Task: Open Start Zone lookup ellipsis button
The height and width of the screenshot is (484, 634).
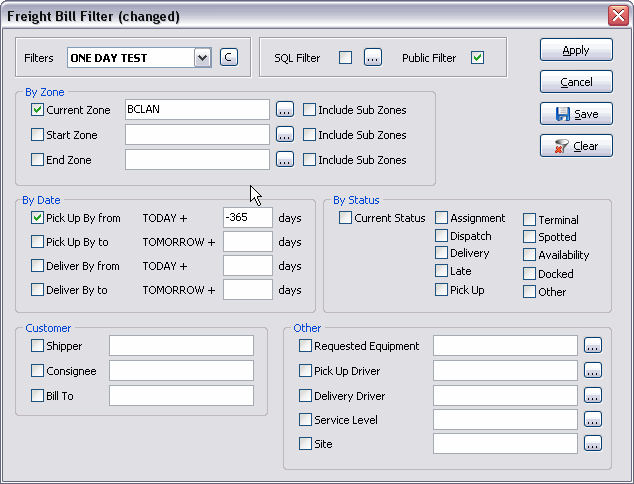Action: point(285,135)
